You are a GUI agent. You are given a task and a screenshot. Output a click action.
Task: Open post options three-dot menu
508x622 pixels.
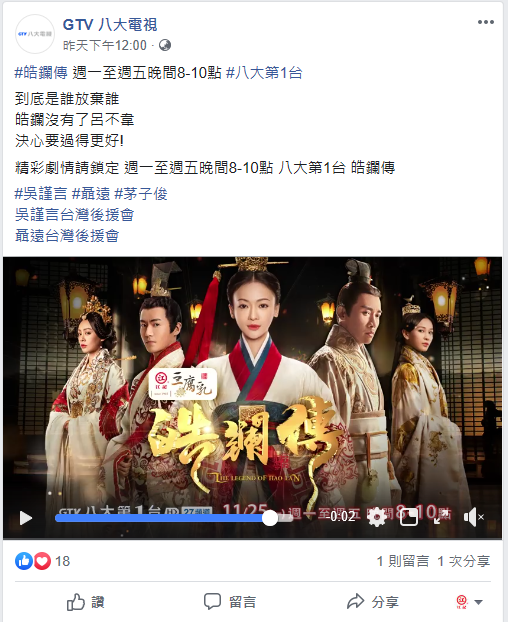click(486, 22)
